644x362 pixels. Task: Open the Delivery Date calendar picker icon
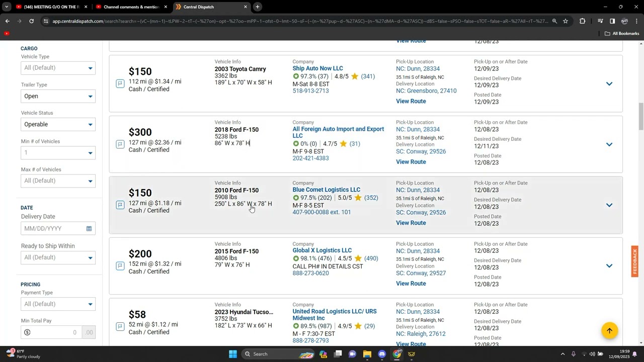89,229
